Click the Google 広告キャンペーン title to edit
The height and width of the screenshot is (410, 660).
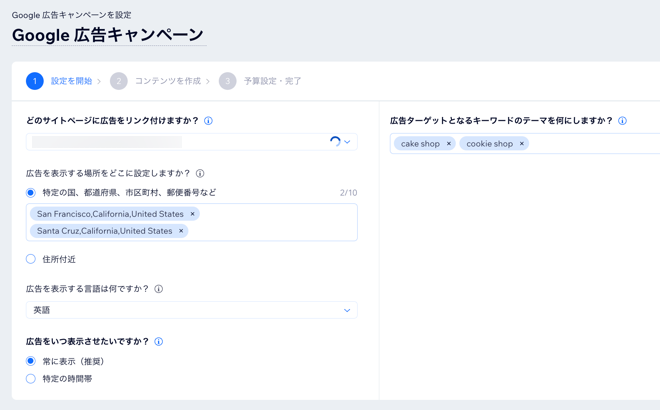pos(108,35)
